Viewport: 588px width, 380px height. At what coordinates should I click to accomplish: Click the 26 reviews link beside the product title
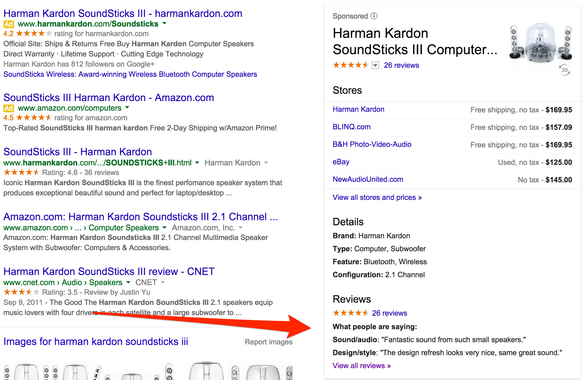[401, 65]
